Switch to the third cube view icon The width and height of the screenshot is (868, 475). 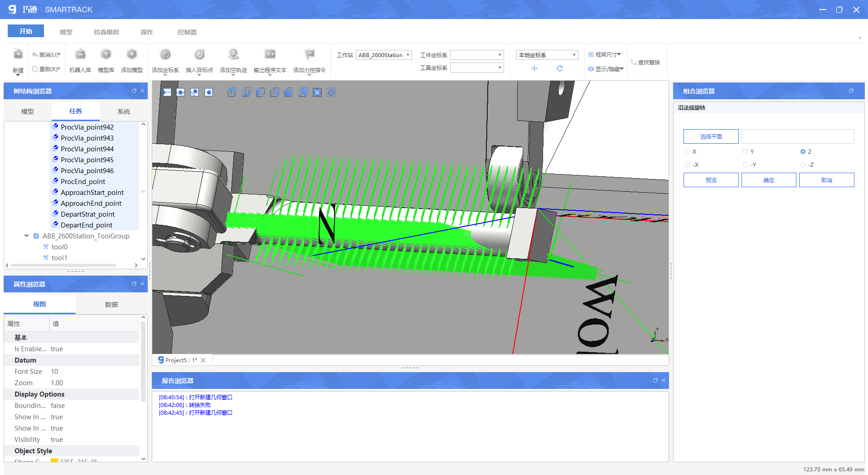tap(261, 92)
